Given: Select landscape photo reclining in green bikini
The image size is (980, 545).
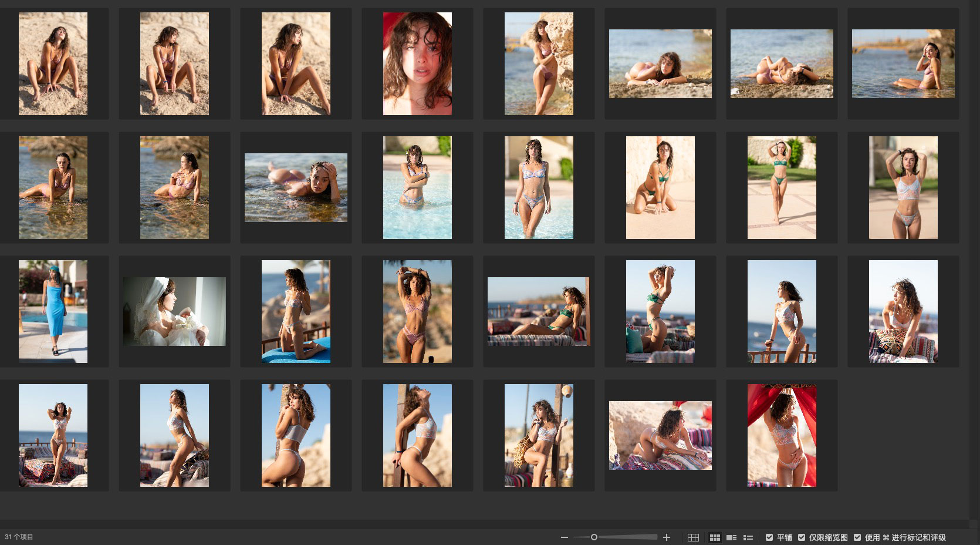Looking at the screenshot, I should pyautogui.click(x=539, y=311).
